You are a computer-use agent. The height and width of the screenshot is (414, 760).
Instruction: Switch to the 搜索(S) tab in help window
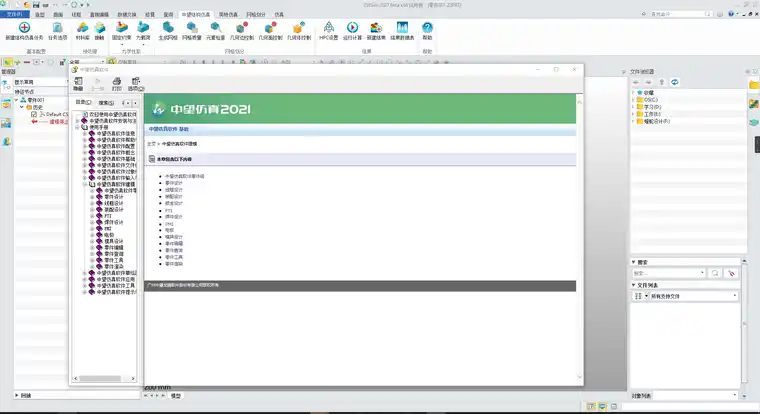pyautogui.click(x=106, y=103)
